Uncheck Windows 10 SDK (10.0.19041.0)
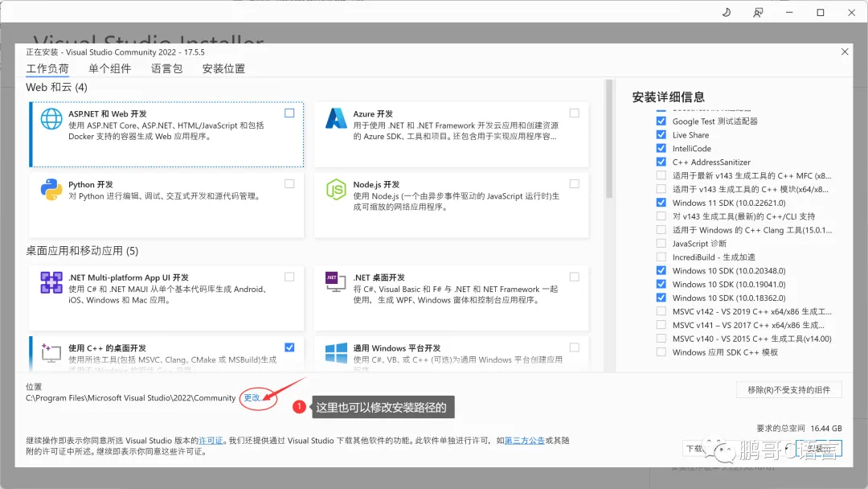868x489 pixels. (661, 284)
